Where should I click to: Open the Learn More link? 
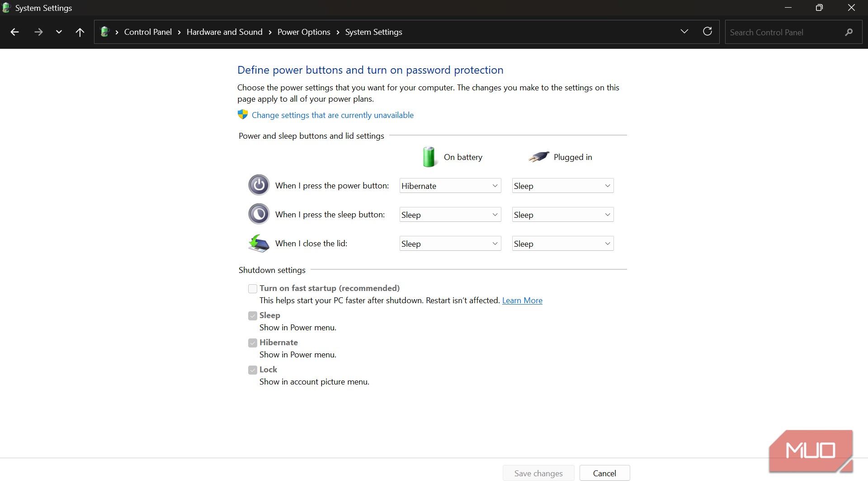522,300
